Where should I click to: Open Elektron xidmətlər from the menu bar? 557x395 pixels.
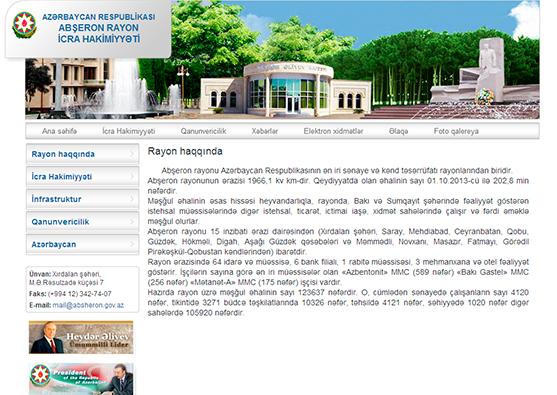click(333, 131)
